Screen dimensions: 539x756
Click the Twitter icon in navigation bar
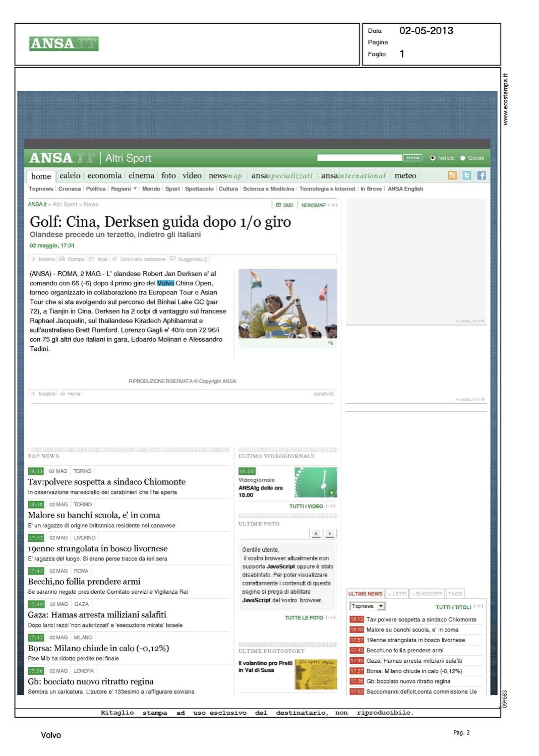467,175
